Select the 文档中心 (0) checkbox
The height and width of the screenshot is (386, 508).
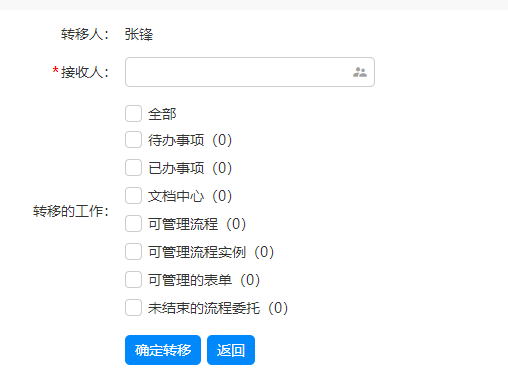(133, 196)
